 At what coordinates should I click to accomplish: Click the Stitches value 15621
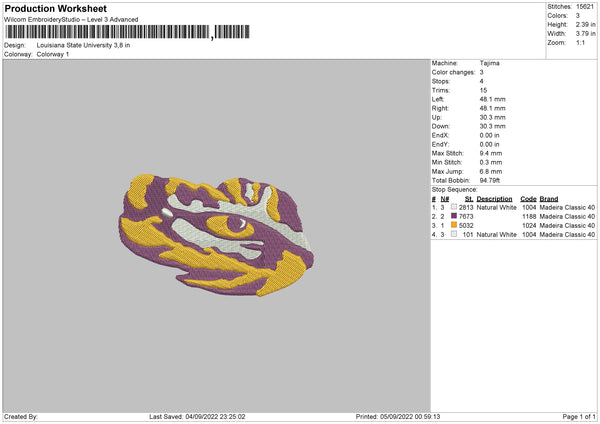click(585, 7)
